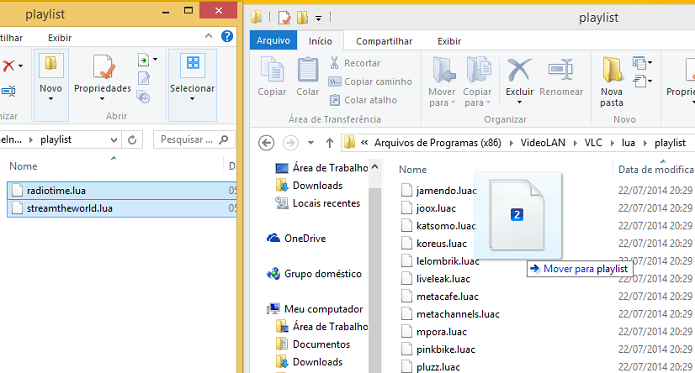Open Grupo doméstico in navigation pane

314,274
